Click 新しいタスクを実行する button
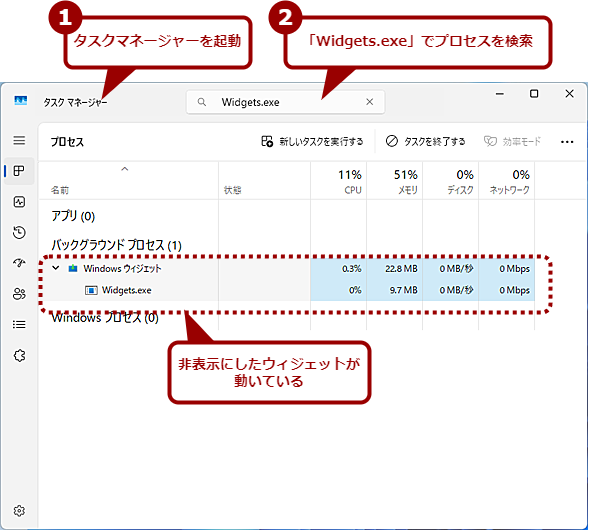The width and height of the screenshot is (589, 531). (x=313, y=142)
